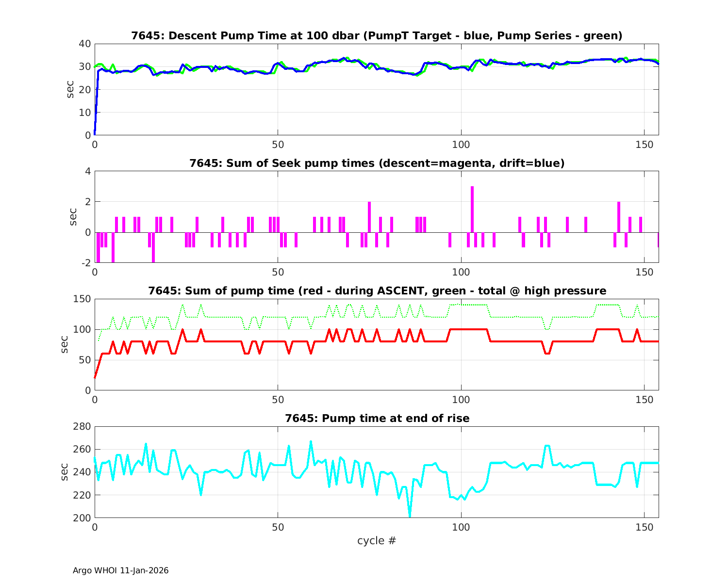
Task: Click the 'sec' y-axis label of top plot
Action: tap(70, 89)
